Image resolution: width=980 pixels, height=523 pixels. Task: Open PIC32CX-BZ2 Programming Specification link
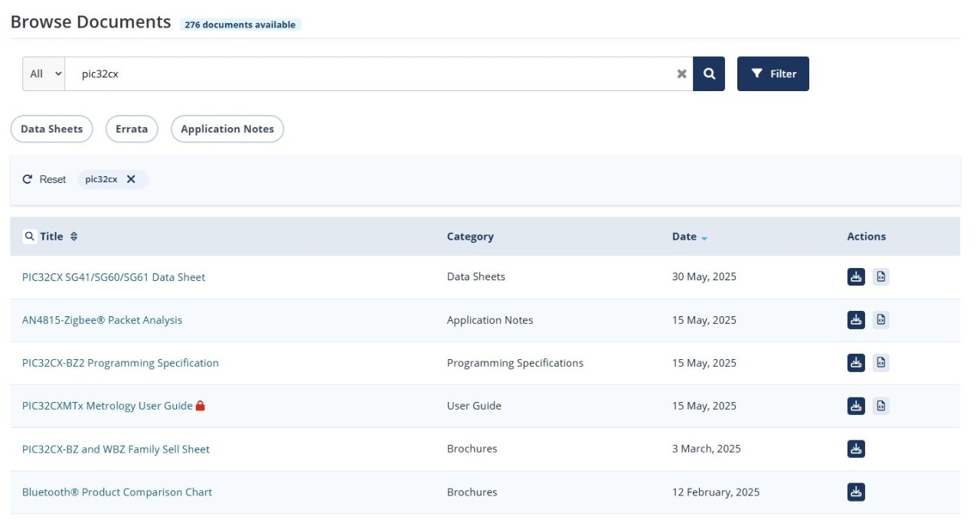(120, 363)
